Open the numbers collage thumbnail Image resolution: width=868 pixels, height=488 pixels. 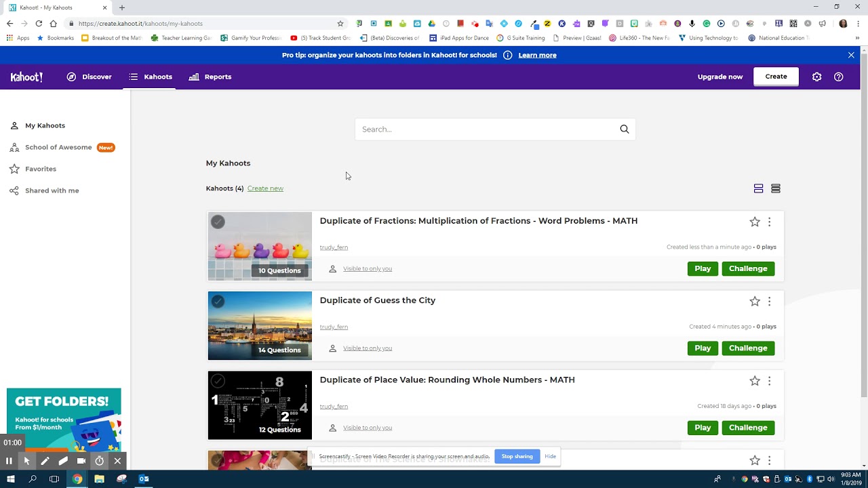260,405
